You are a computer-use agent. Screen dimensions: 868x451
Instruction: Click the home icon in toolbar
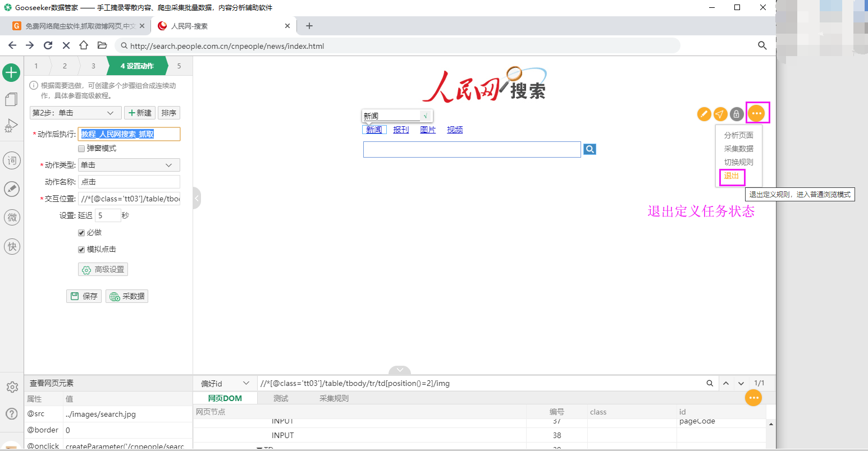point(84,45)
